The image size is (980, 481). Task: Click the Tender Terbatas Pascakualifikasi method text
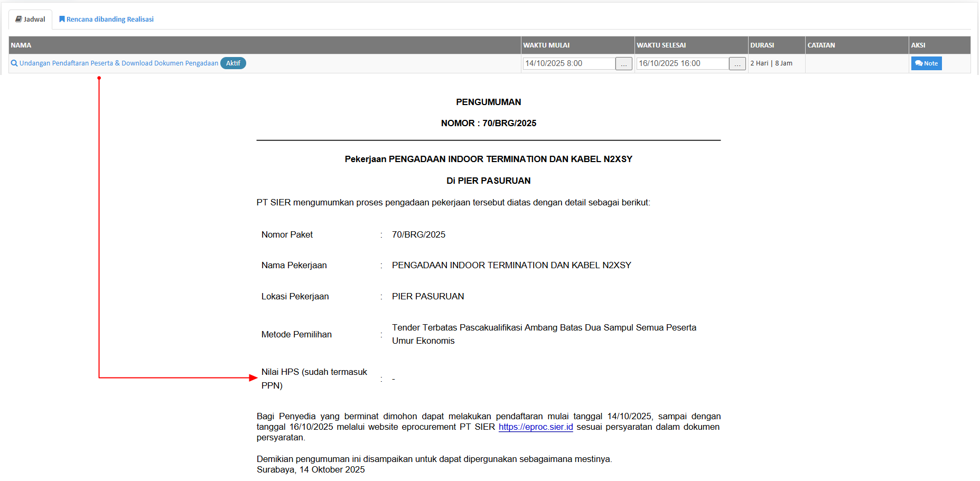click(544, 334)
